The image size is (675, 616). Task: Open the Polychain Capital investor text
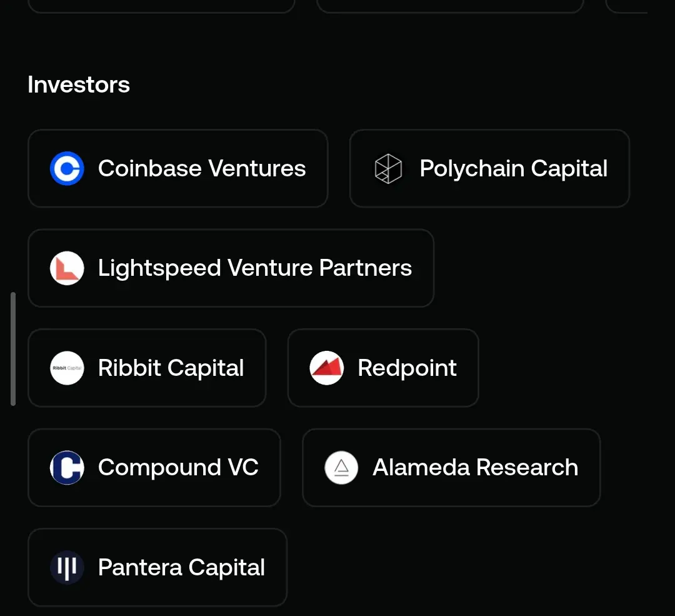click(514, 168)
